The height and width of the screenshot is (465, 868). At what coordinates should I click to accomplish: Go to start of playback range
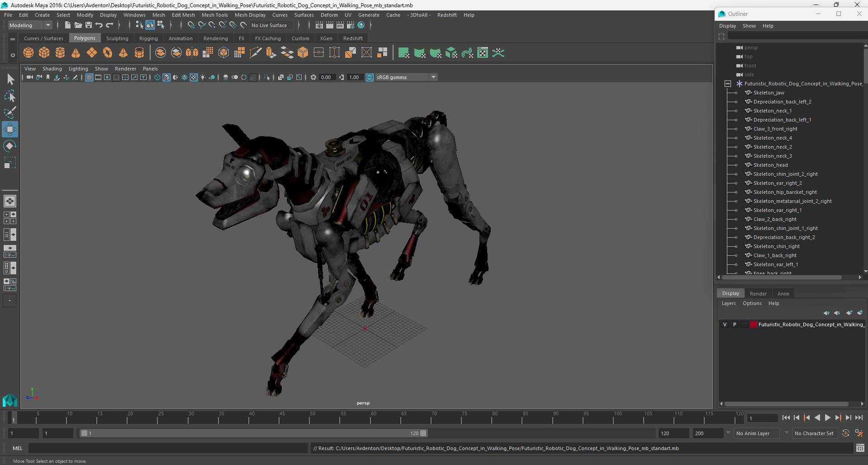(x=786, y=418)
